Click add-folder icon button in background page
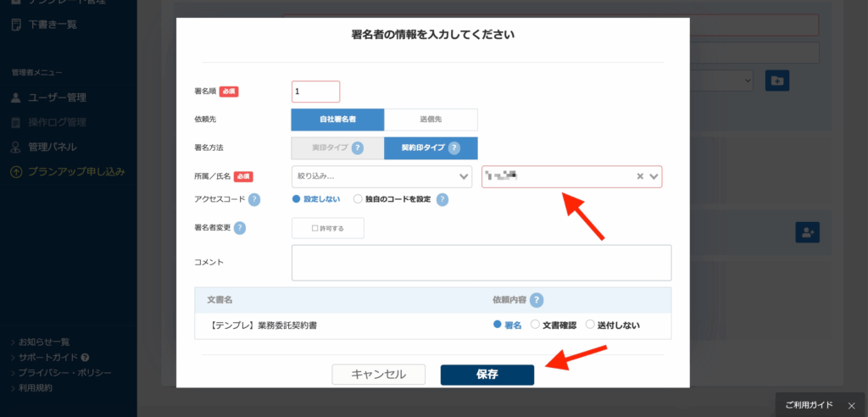868x417 pixels. pos(777,81)
